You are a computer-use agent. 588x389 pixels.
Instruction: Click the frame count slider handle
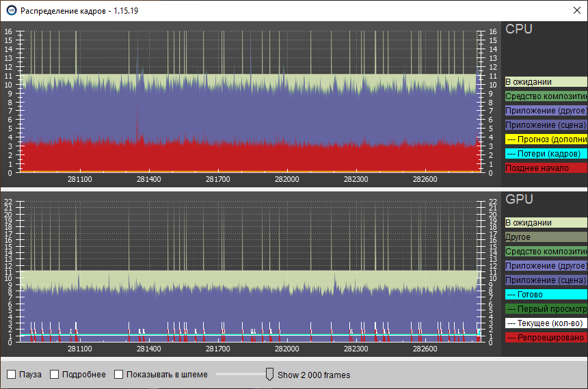point(269,374)
